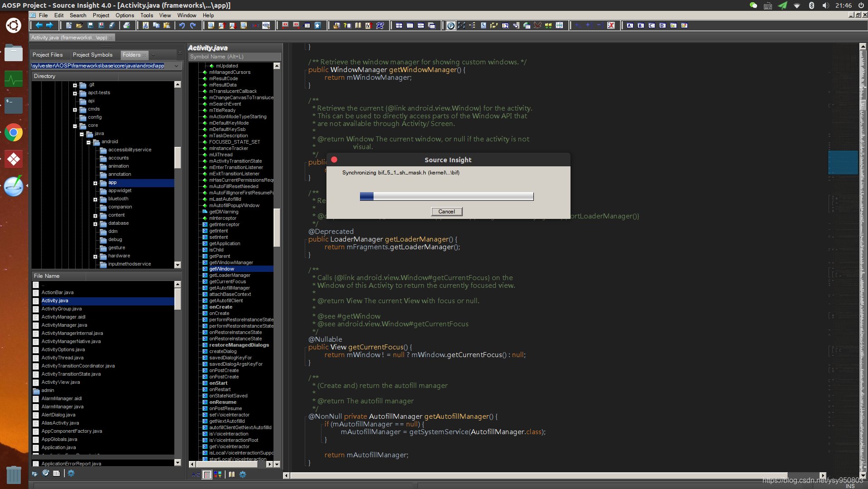The image size is (868, 489).
Task: Open Google Chrome from the dock
Action: click(14, 133)
